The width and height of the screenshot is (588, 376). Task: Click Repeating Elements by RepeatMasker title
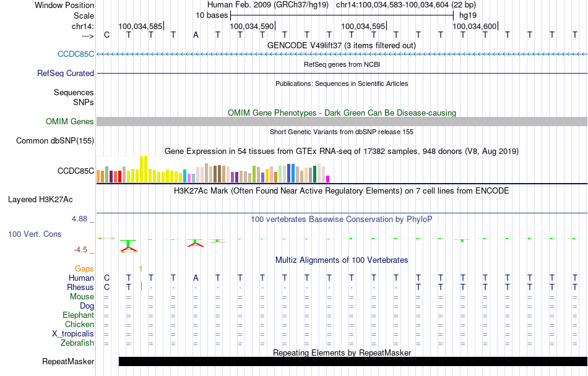(342, 352)
